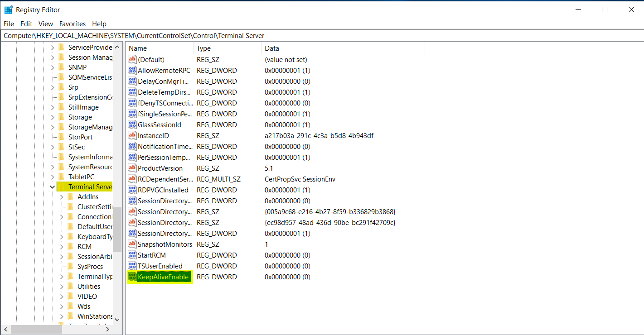Click the Type column header
The image size is (644, 335).
tap(228, 48)
